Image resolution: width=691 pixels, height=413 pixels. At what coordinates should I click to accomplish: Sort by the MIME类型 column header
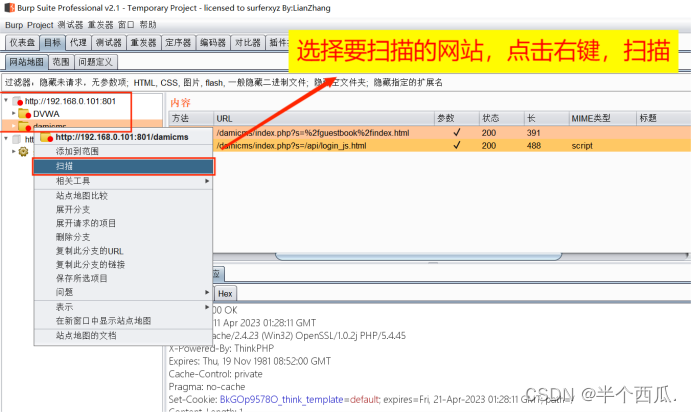pos(602,118)
